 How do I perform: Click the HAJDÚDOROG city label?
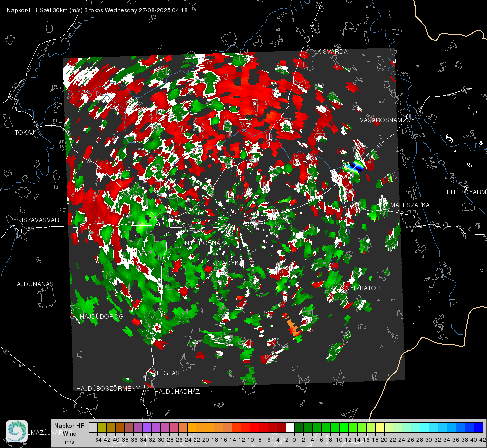pos(101,317)
